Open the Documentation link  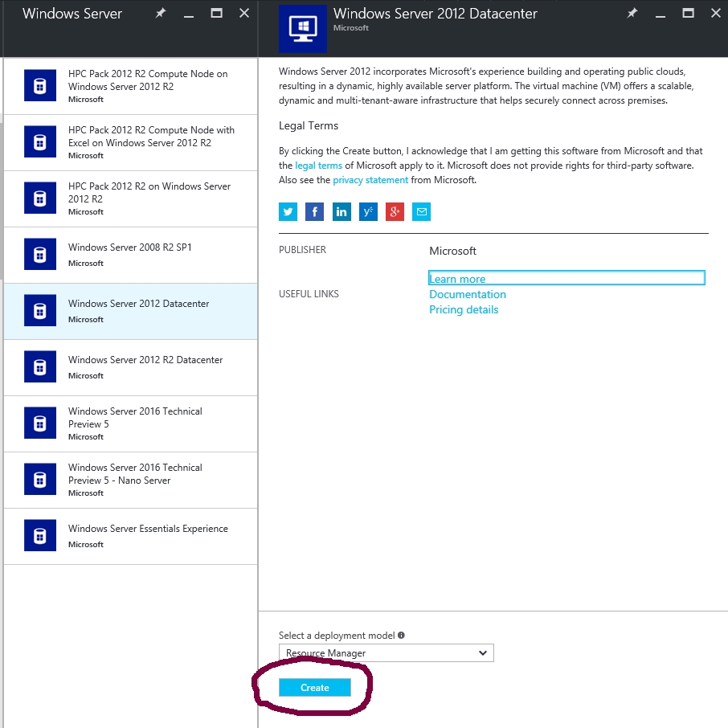click(x=468, y=294)
